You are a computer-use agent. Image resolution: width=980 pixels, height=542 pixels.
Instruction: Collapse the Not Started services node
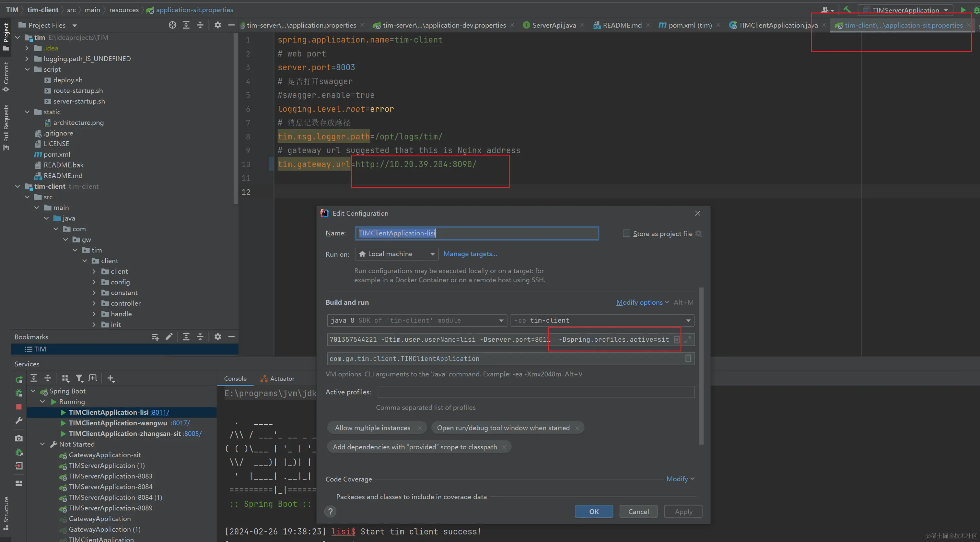tap(42, 444)
